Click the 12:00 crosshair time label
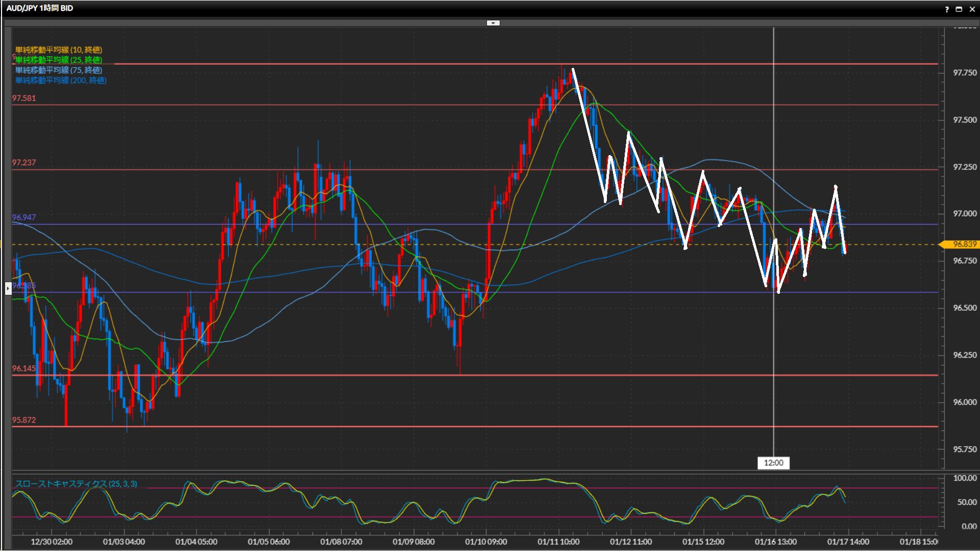 tap(773, 463)
